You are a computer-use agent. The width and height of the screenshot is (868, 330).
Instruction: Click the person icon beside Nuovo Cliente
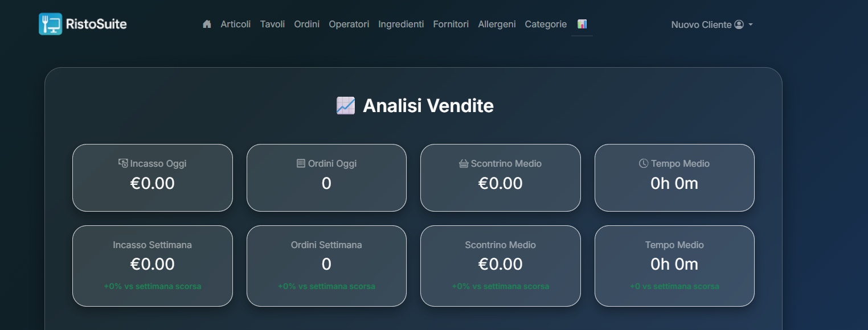(738, 24)
